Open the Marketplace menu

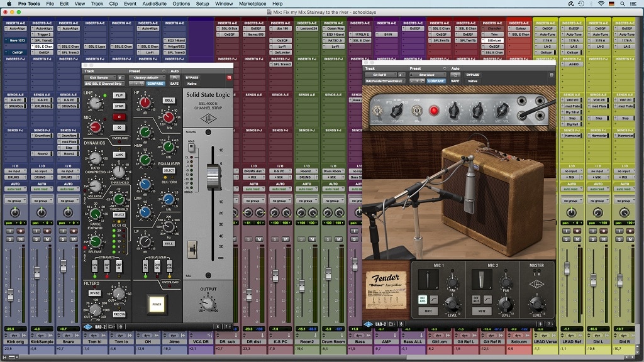(x=253, y=4)
